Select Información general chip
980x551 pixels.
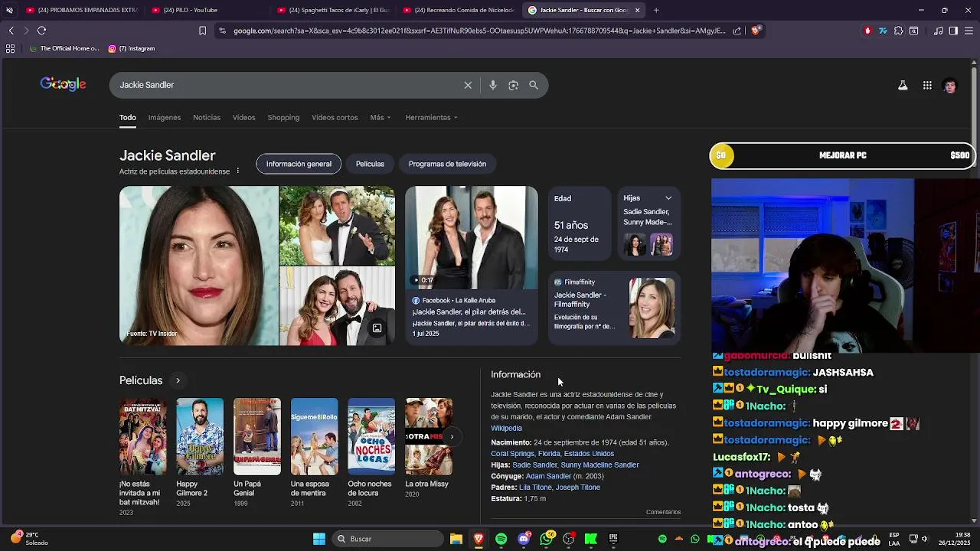(x=299, y=164)
